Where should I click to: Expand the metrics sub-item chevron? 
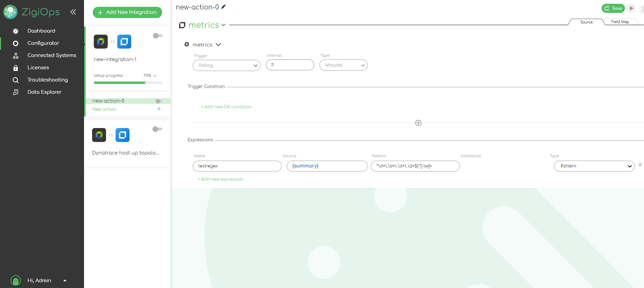(219, 45)
